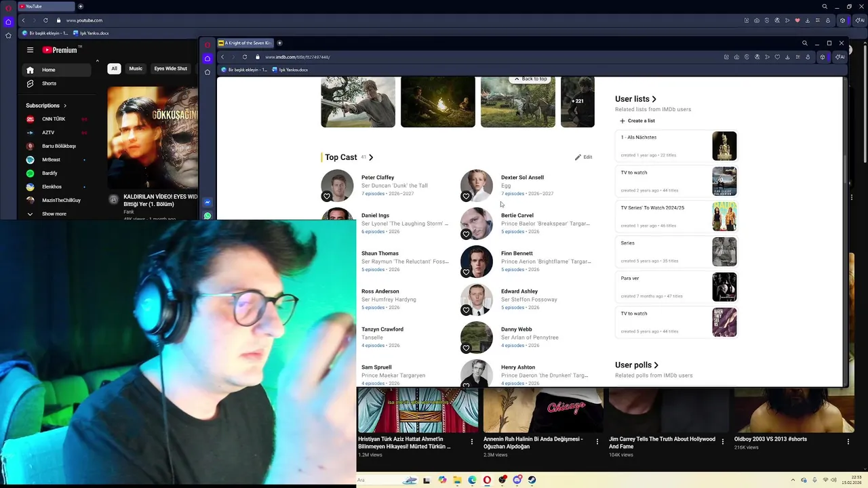
Task: Expand the Top Cast section arrow
Action: (371, 157)
